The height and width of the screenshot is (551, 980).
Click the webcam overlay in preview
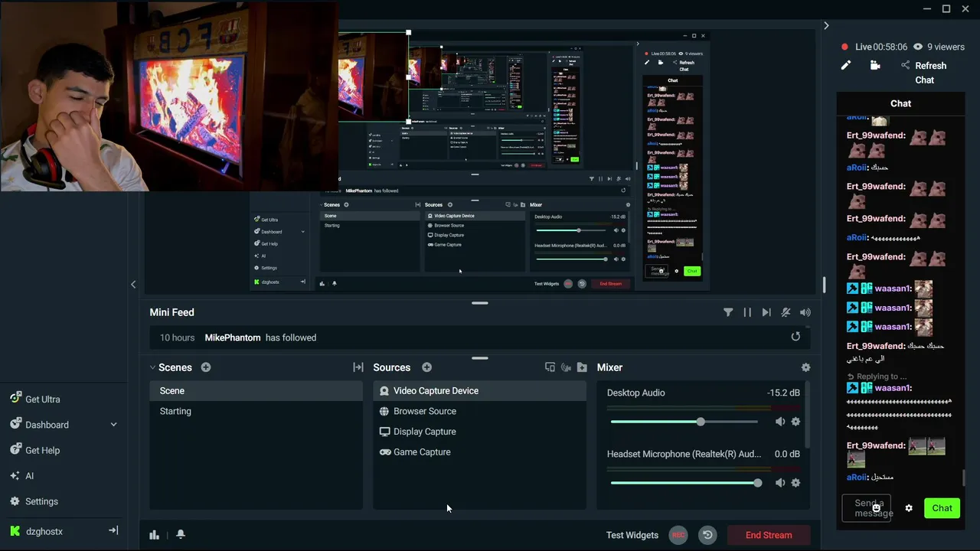click(168, 96)
